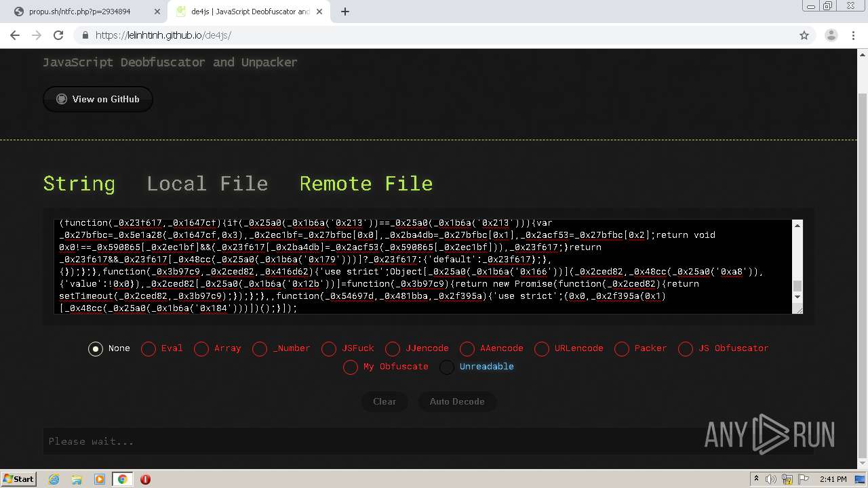Click the Clear button

pos(384,401)
